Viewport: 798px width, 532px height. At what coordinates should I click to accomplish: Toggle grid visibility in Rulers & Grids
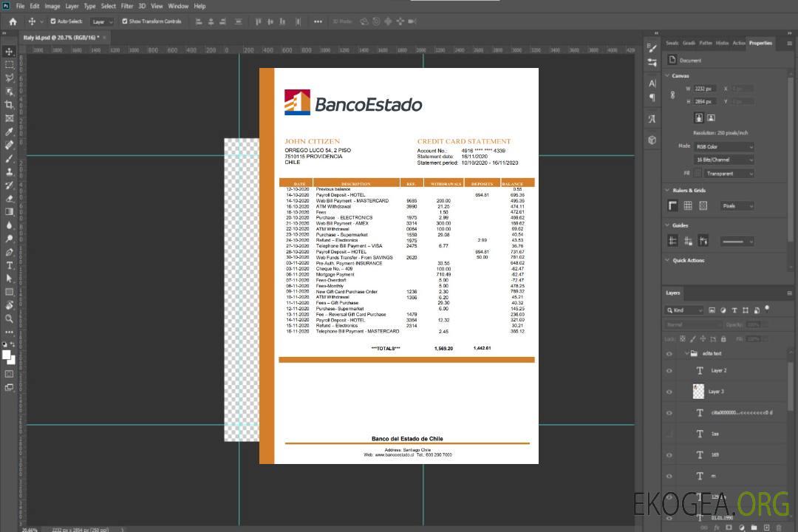click(688, 205)
